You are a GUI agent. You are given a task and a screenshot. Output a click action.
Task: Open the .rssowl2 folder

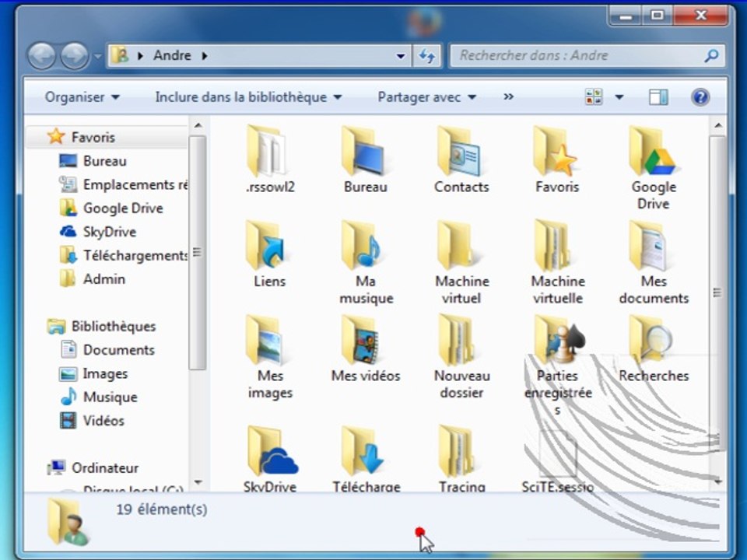coord(270,159)
